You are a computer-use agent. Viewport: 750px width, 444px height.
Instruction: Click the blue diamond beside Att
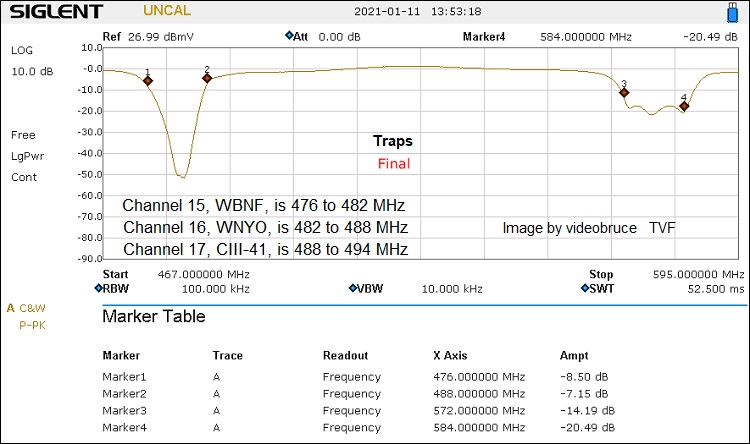point(289,37)
